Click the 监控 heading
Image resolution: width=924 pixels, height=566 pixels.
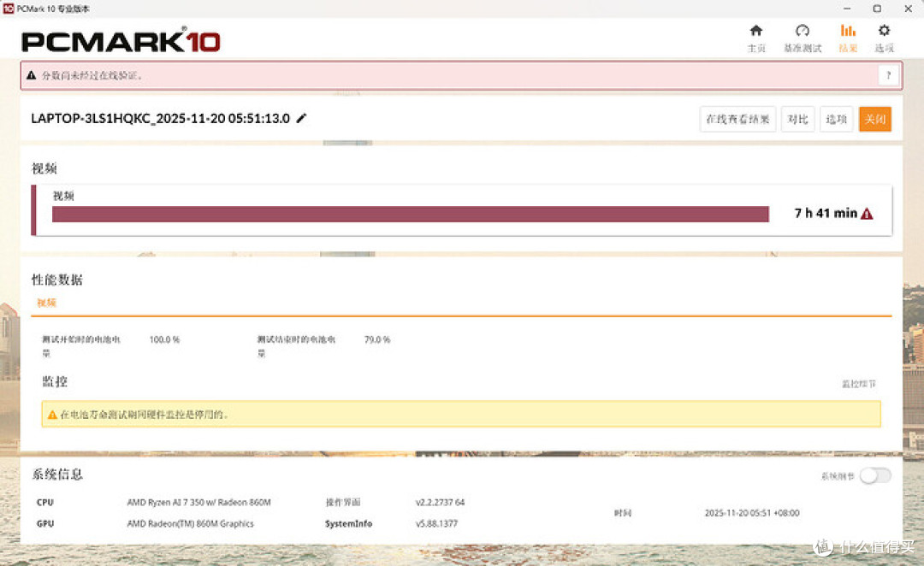(x=55, y=381)
